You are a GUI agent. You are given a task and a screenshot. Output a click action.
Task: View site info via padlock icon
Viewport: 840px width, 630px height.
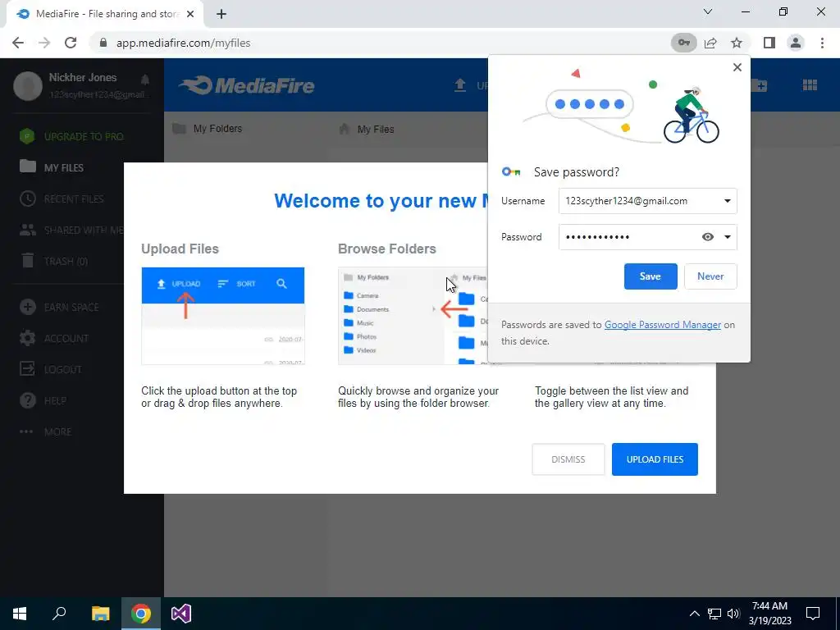[103, 43]
